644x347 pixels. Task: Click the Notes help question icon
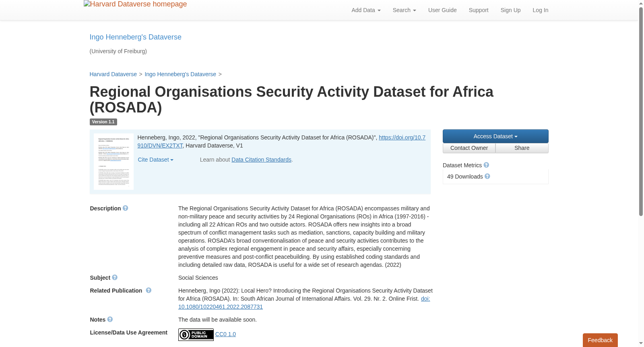click(110, 319)
